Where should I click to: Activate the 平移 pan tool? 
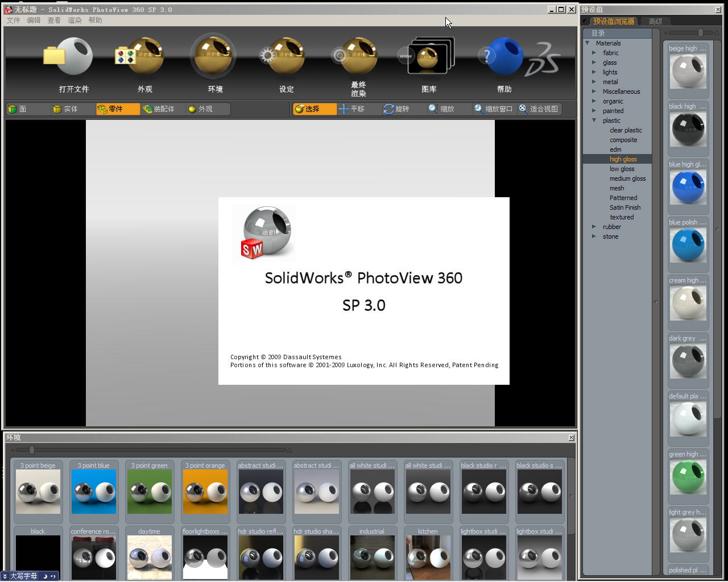tap(359, 109)
